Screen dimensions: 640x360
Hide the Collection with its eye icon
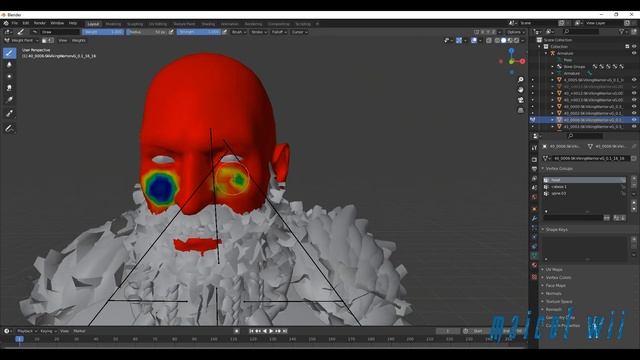coord(634,47)
